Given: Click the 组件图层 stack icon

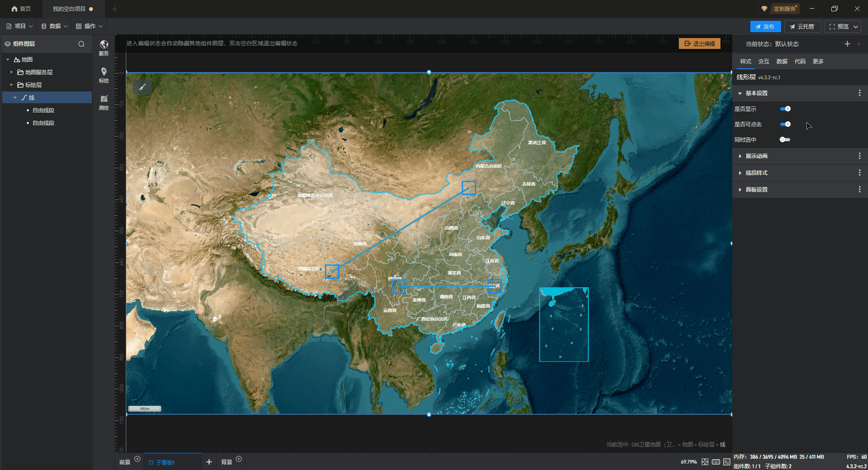Looking at the screenshot, I should click(8, 44).
